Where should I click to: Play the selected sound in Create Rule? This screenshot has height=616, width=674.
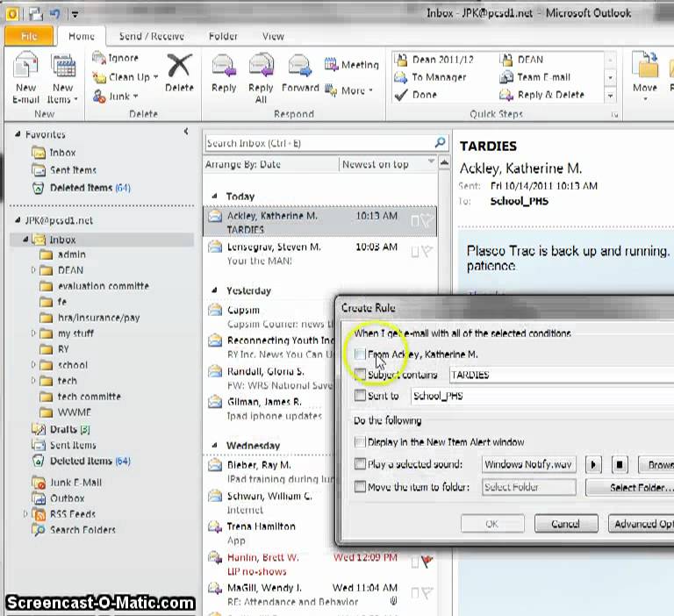point(593,465)
